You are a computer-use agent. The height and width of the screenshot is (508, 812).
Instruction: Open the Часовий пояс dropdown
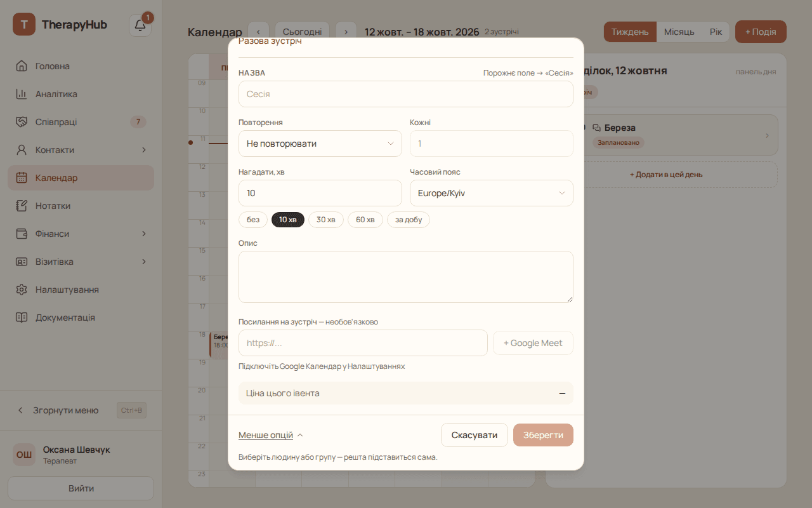492,193
